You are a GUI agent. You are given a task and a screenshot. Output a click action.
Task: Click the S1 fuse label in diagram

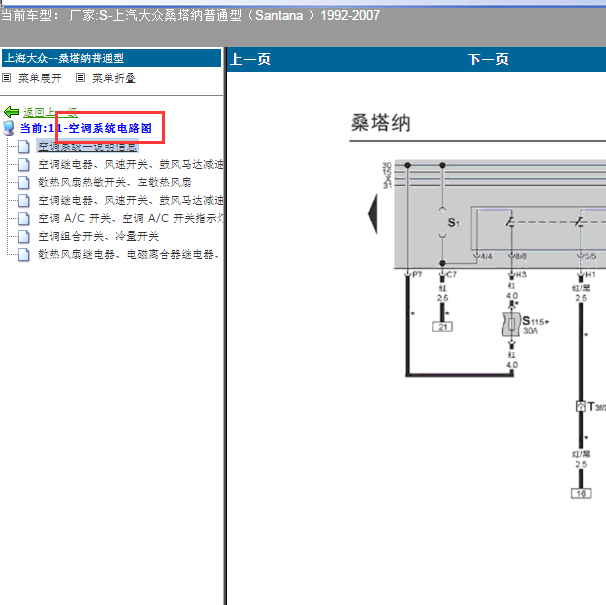(x=453, y=223)
